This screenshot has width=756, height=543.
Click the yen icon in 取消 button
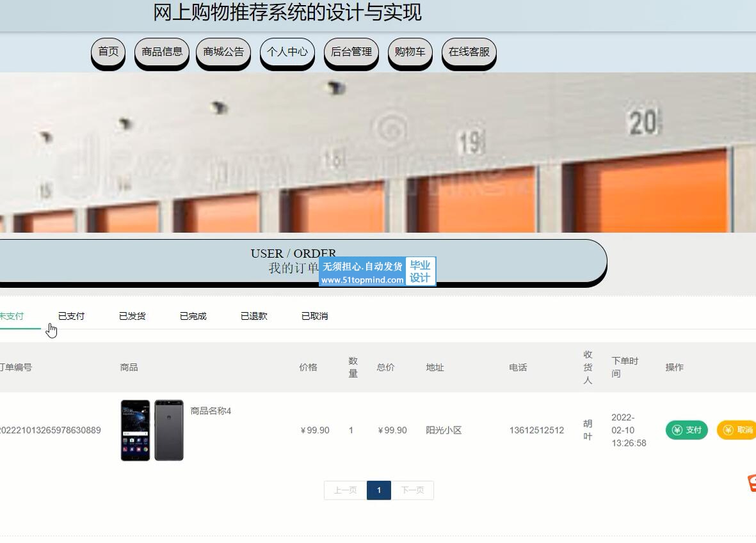(728, 430)
